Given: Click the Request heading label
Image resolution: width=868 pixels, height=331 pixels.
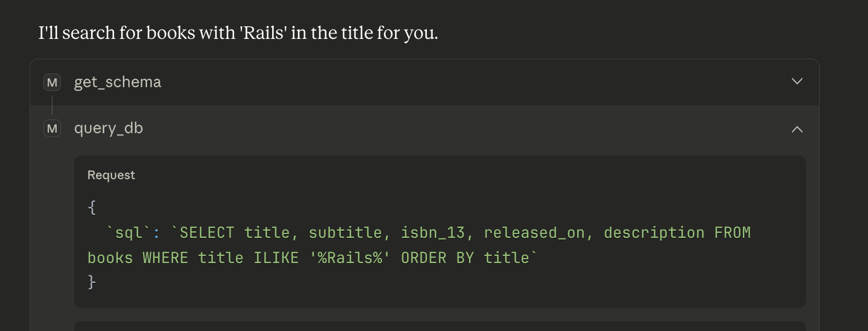Looking at the screenshot, I should click(111, 175).
